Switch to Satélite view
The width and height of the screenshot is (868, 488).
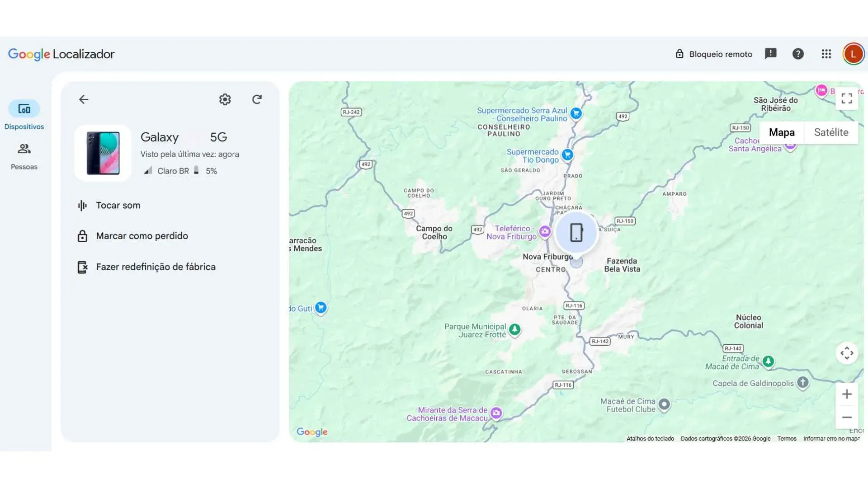tap(831, 132)
